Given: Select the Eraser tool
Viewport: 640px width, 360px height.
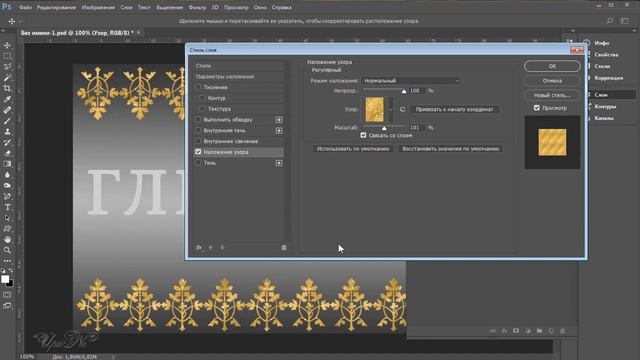Looking at the screenshot, I should click(x=7, y=153).
